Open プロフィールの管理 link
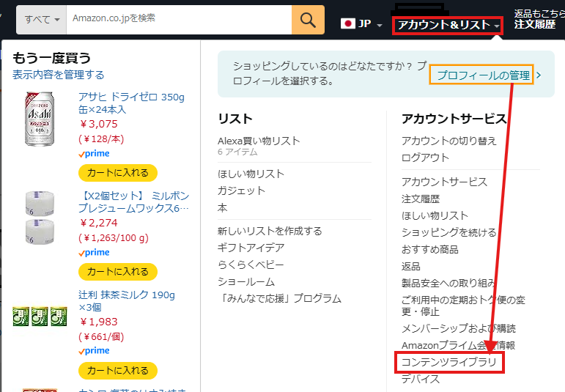 [482, 75]
